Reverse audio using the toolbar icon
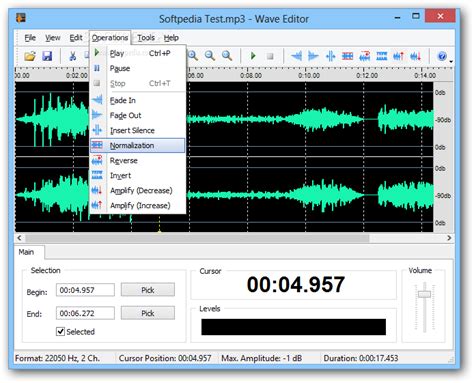Image resolution: width=474 pixels, height=383 pixels. (x=365, y=56)
